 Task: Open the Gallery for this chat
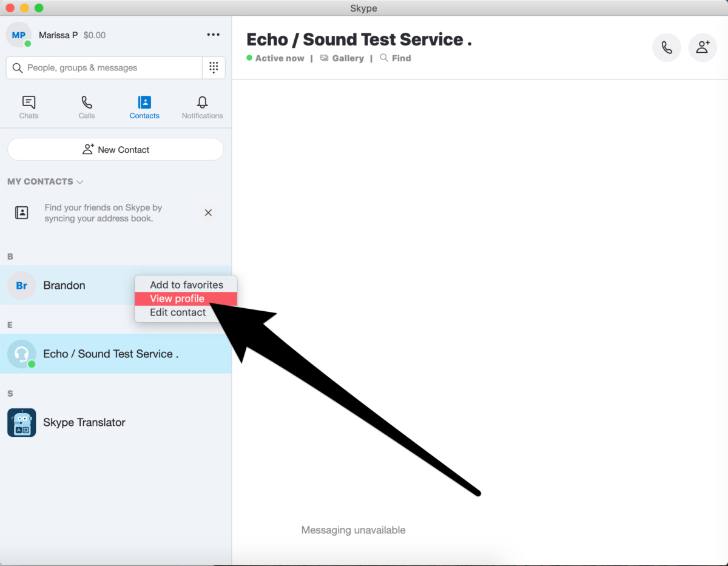click(342, 58)
